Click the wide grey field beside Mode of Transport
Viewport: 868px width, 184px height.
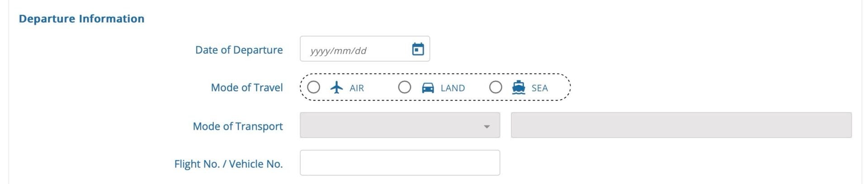click(681, 125)
